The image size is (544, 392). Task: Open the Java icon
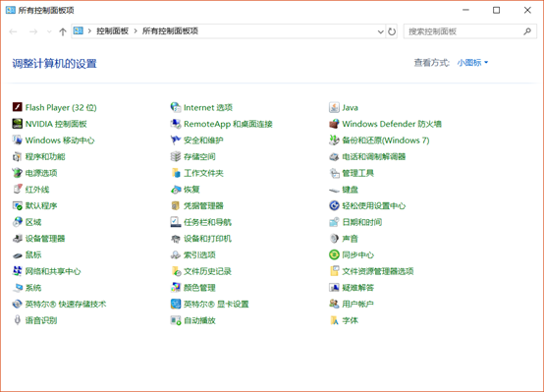334,107
